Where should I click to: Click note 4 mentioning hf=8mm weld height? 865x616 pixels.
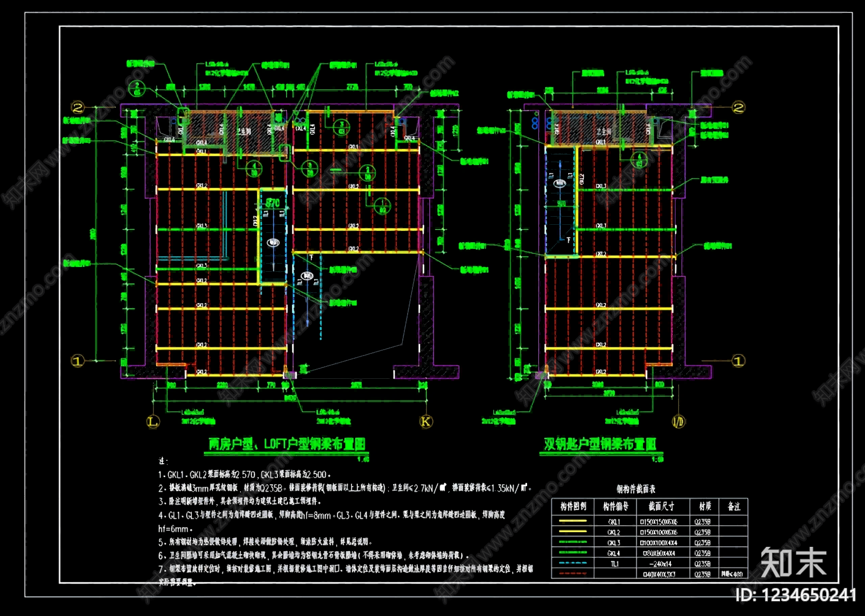coord(331,515)
